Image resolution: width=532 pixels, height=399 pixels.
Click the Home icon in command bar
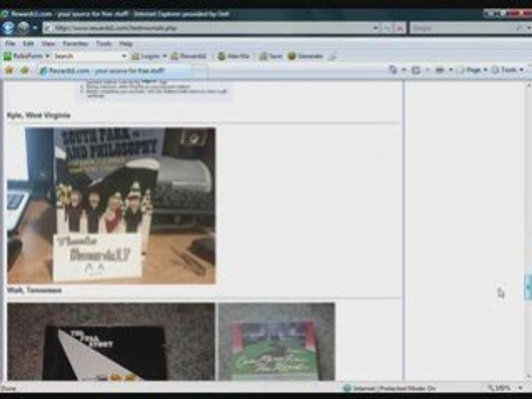pyautogui.click(x=393, y=70)
